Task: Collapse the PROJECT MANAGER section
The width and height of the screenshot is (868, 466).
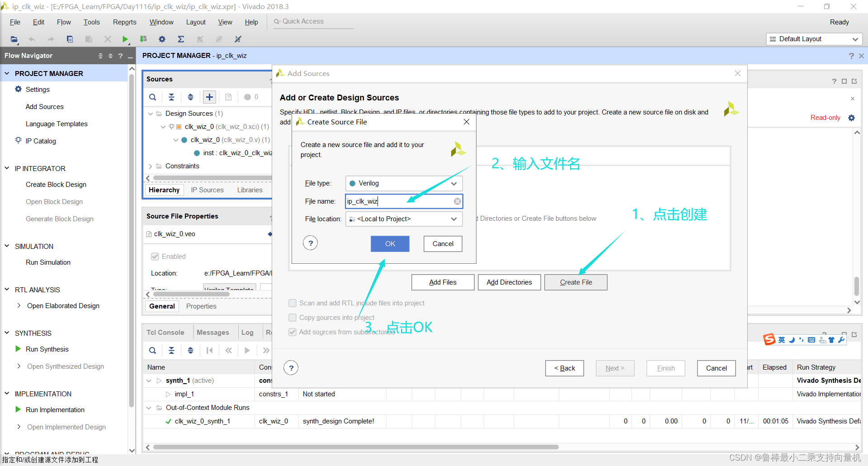Action: tap(7, 73)
